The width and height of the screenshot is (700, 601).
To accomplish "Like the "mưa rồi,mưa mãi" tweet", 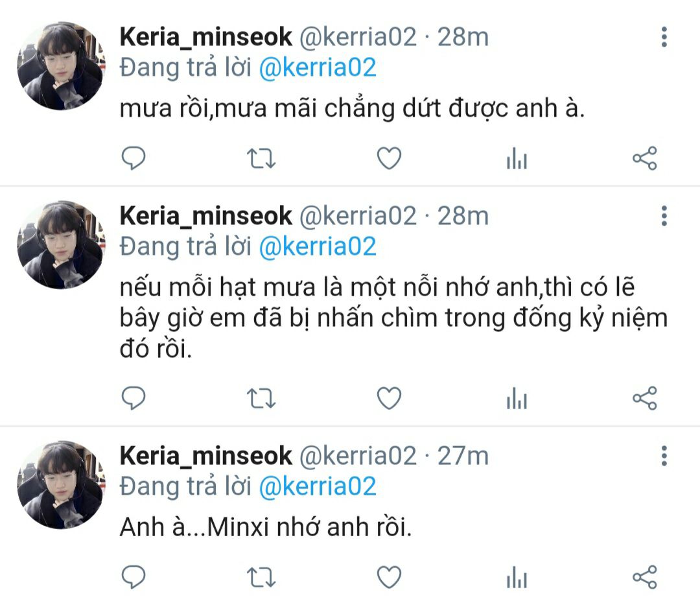I will click(x=389, y=158).
